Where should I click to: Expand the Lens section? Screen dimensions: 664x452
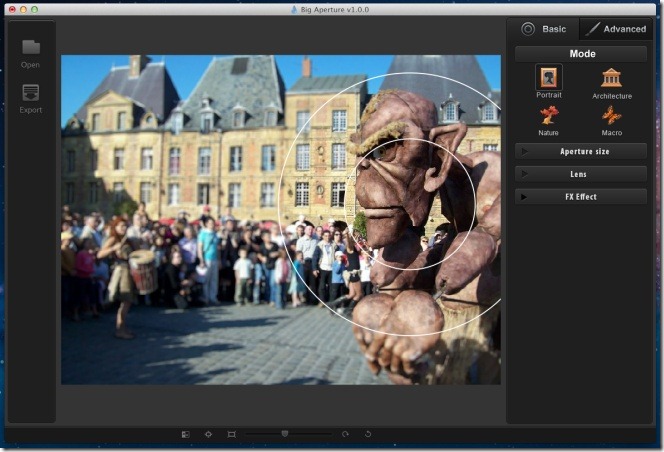pyautogui.click(x=581, y=174)
